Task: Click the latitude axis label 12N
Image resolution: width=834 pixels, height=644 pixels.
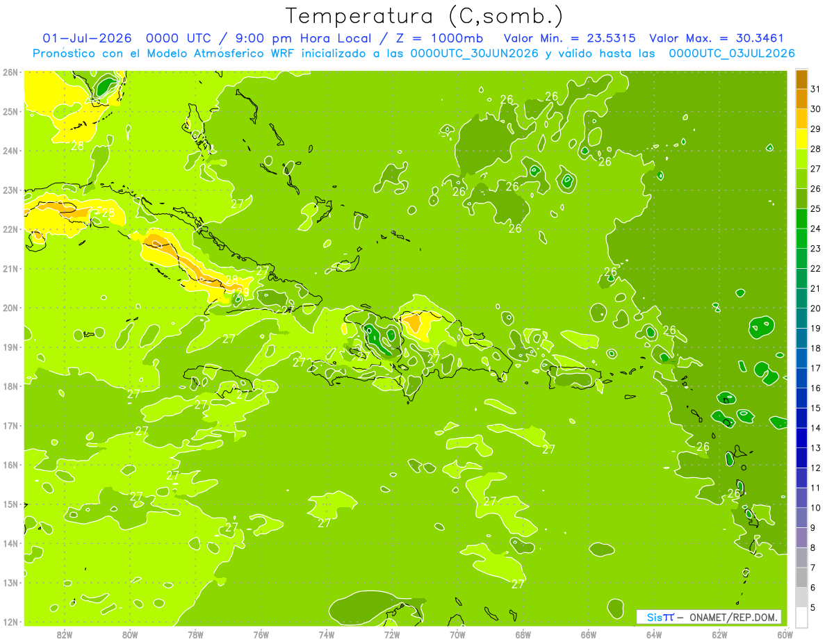Action: coord(10,622)
